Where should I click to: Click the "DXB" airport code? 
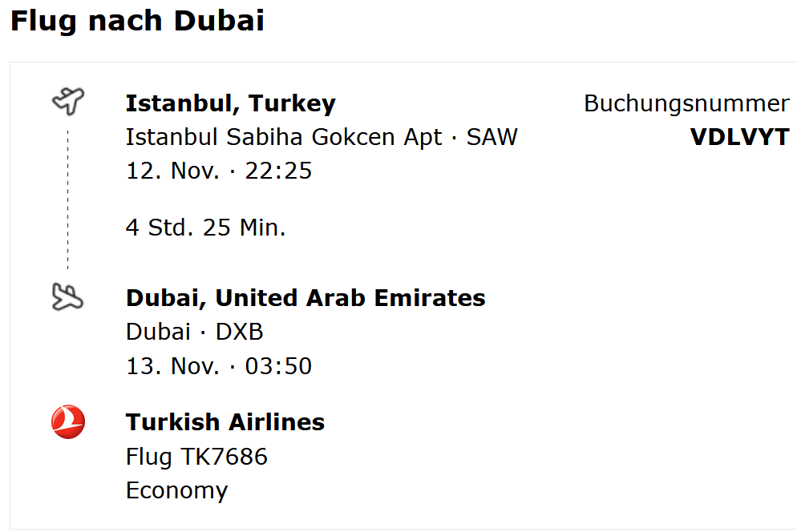239,332
